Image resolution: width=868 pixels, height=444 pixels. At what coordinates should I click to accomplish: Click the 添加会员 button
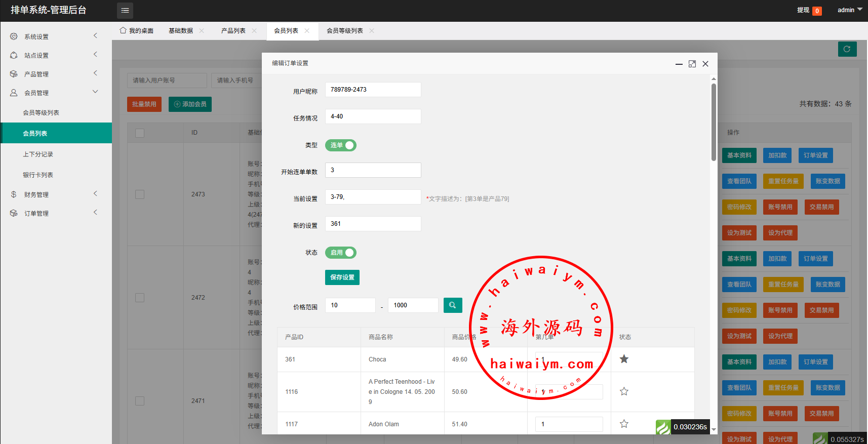coord(190,104)
